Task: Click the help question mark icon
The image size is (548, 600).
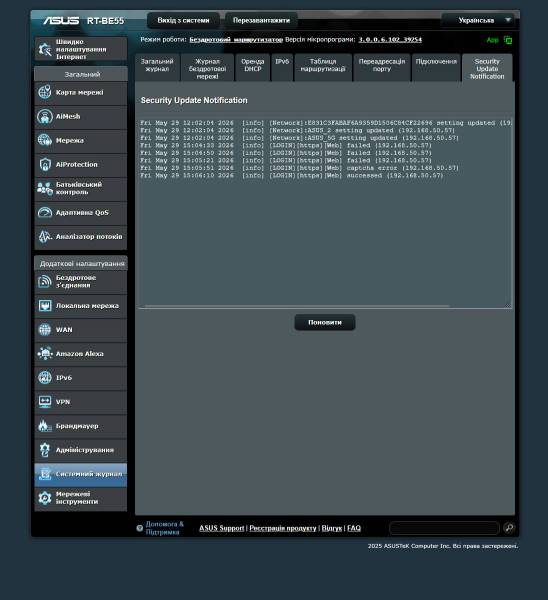Action: coord(140,528)
